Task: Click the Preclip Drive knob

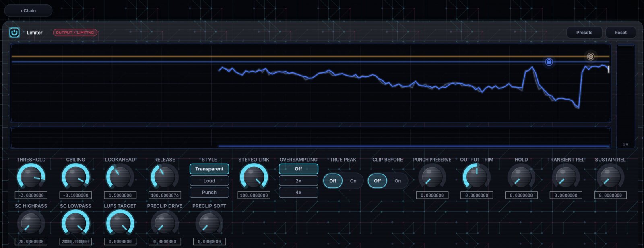Action: coord(165,223)
